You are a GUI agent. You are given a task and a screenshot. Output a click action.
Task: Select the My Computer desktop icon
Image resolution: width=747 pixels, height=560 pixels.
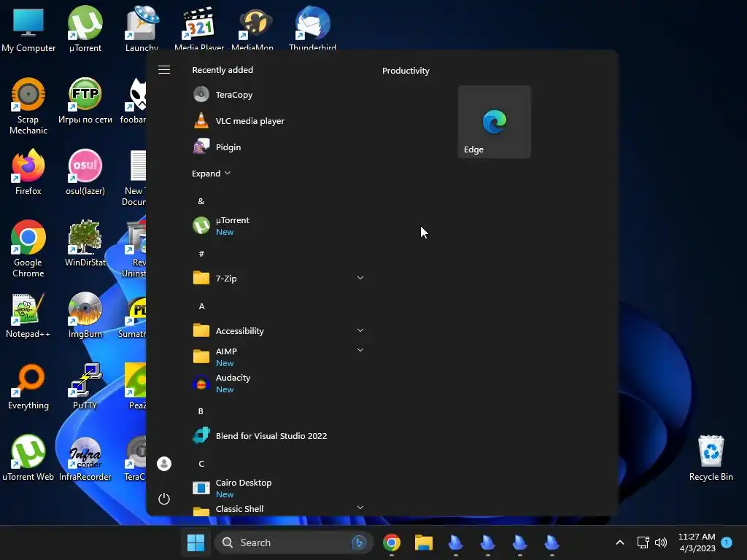[x=28, y=28]
